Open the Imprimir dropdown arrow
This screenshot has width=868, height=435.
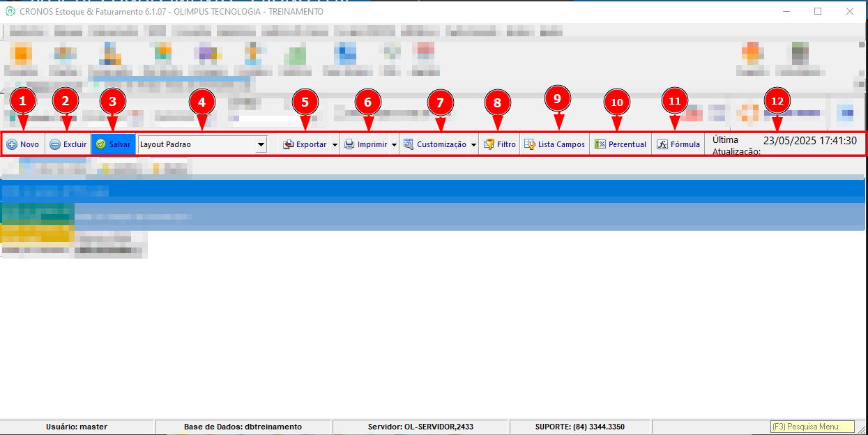click(395, 144)
